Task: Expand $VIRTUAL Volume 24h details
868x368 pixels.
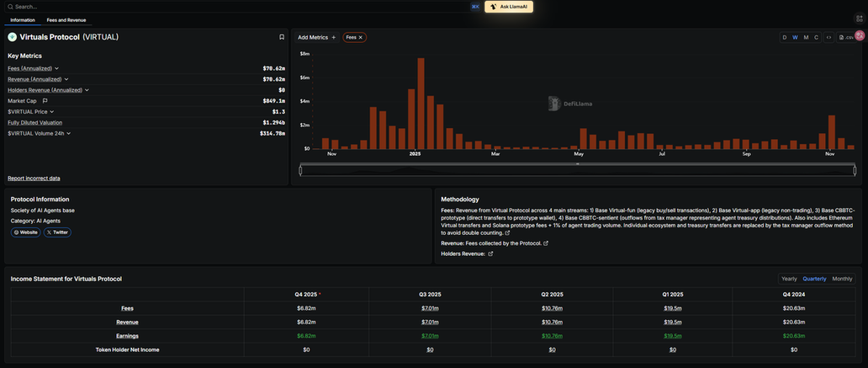Action: tap(69, 133)
